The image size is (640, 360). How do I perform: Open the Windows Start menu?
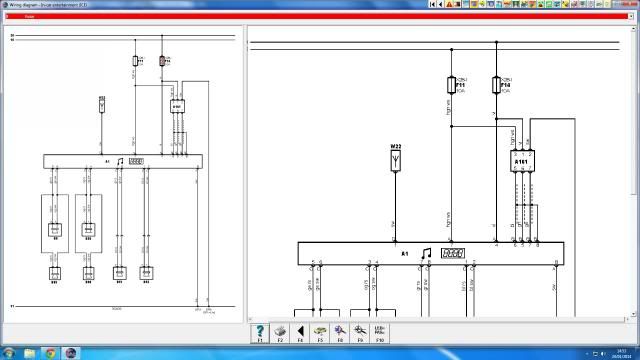tap(8, 353)
